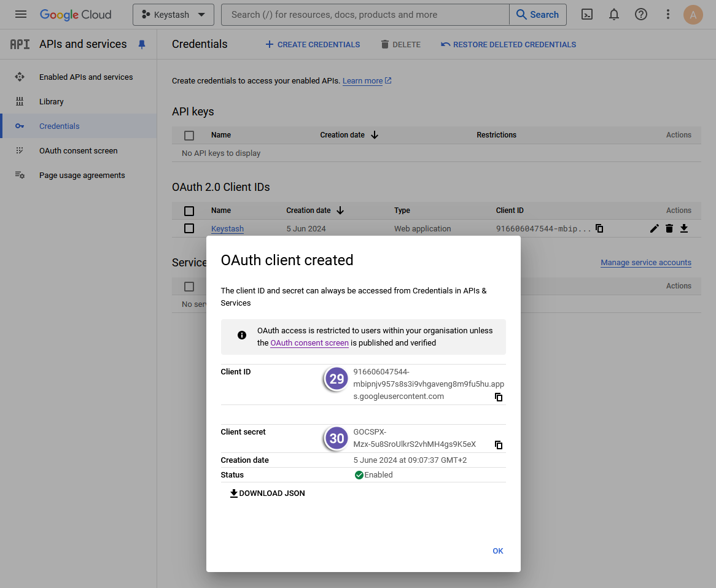
Task: Click the 'Web application' type cell
Action: [422, 229]
